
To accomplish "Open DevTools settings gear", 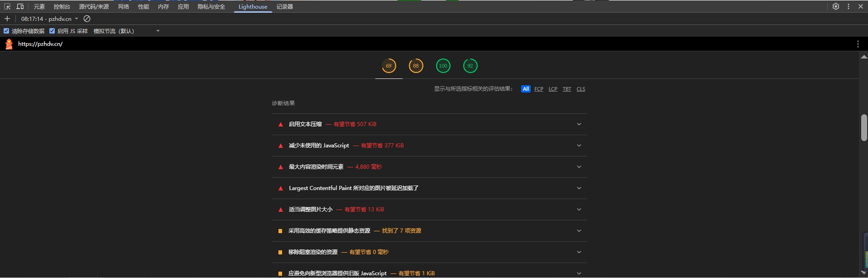I will point(836,6).
